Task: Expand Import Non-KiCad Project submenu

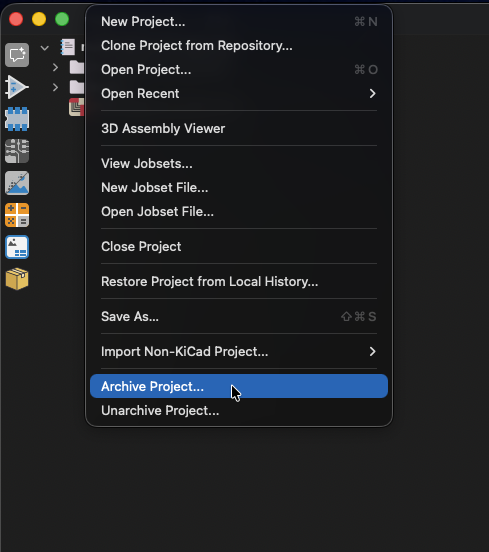Action: tap(239, 351)
